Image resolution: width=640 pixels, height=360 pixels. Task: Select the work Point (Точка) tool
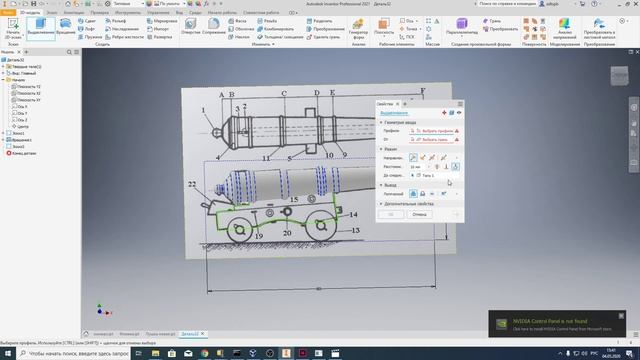pos(409,29)
